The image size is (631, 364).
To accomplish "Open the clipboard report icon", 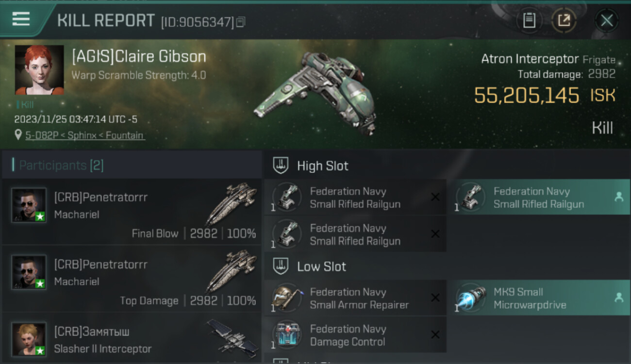I will pyautogui.click(x=529, y=20).
